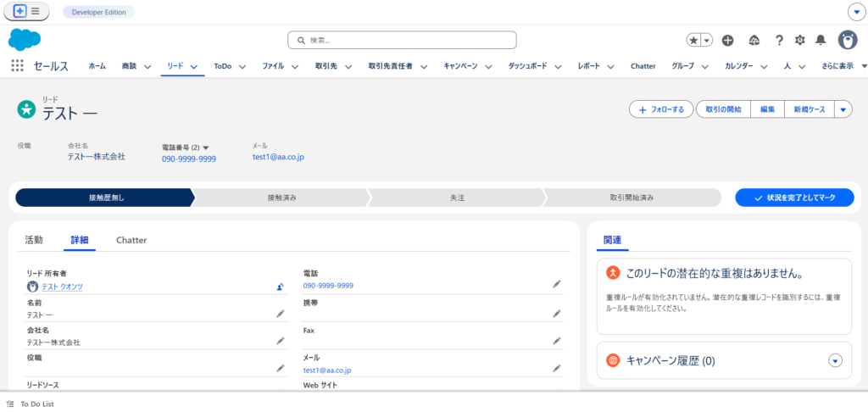Image resolution: width=868 pixels, height=412 pixels.
Task: Click the 検索 search box
Action: tap(402, 40)
